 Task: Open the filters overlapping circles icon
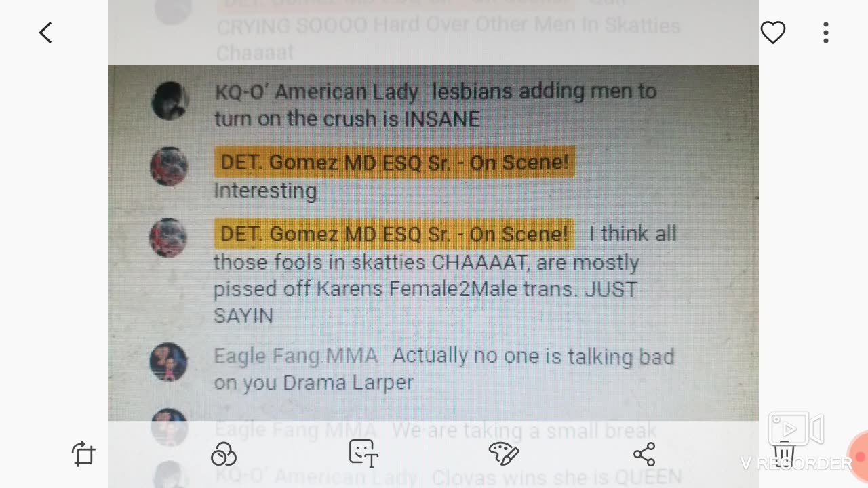click(x=223, y=453)
